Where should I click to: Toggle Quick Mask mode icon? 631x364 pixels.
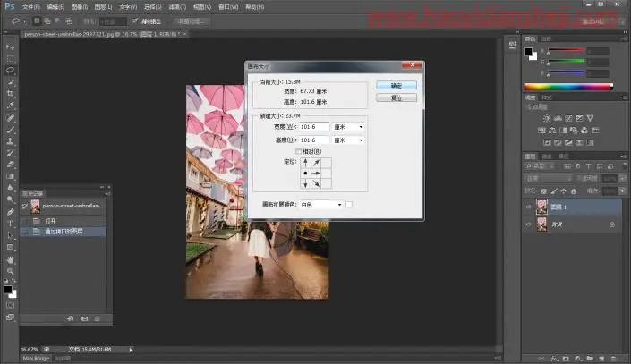click(x=10, y=305)
